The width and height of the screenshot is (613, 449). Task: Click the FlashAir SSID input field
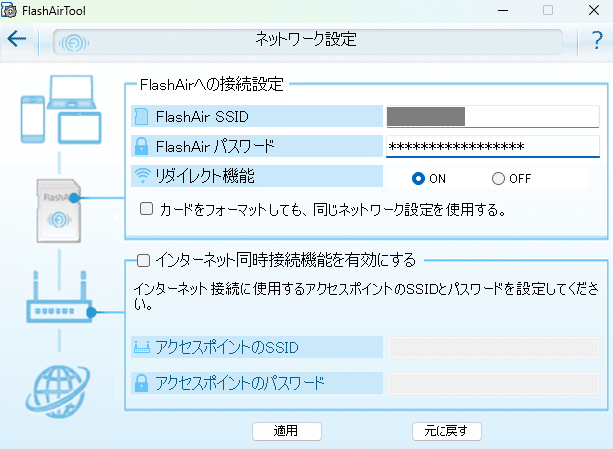coord(493,116)
